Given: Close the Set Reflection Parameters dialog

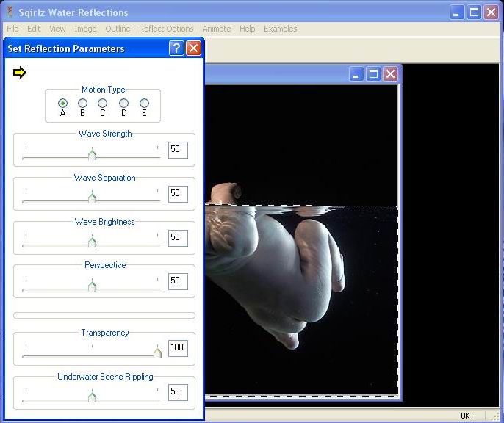Looking at the screenshot, I should pyautogui.click(x=193, y=48).
